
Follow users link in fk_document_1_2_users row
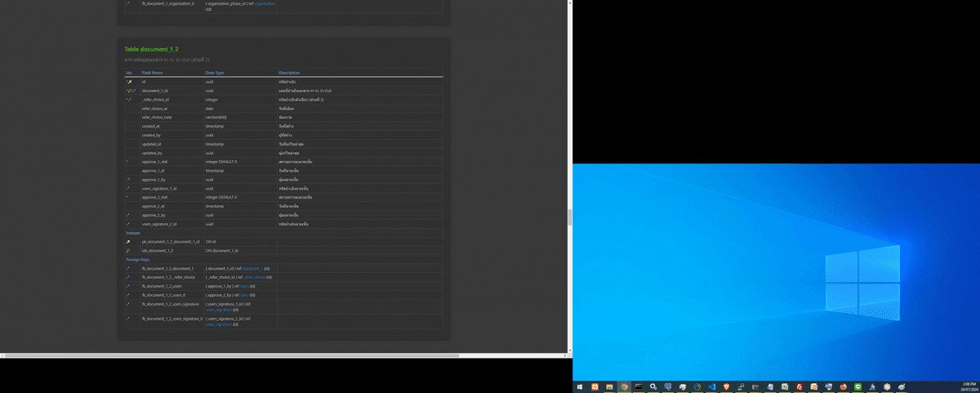coord(243,286)
